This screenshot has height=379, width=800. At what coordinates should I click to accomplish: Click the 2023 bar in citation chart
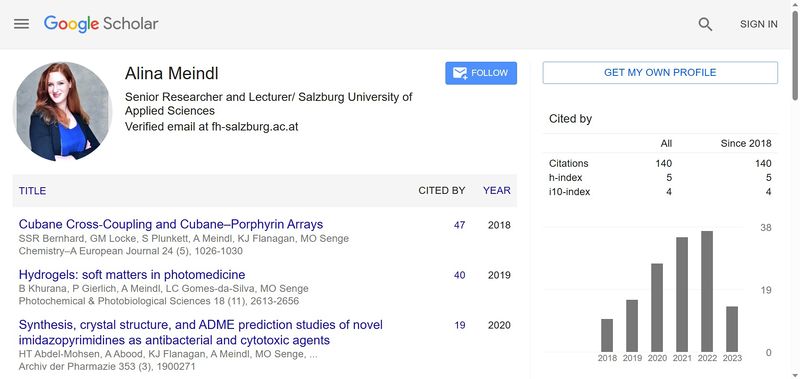pyautogui.click(x=732, y=329)
